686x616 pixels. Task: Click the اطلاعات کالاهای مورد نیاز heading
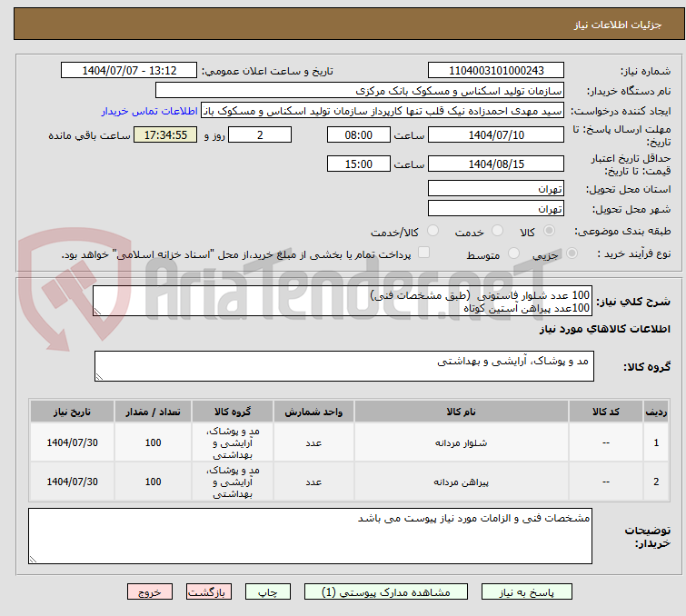pyautogui.click(x=604, y=329)
